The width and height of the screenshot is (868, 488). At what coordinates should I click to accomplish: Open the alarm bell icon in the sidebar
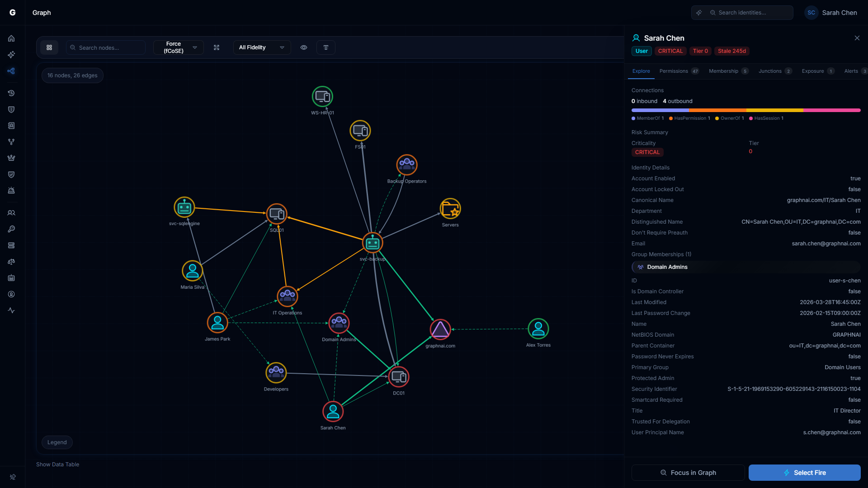click(11, 190)
